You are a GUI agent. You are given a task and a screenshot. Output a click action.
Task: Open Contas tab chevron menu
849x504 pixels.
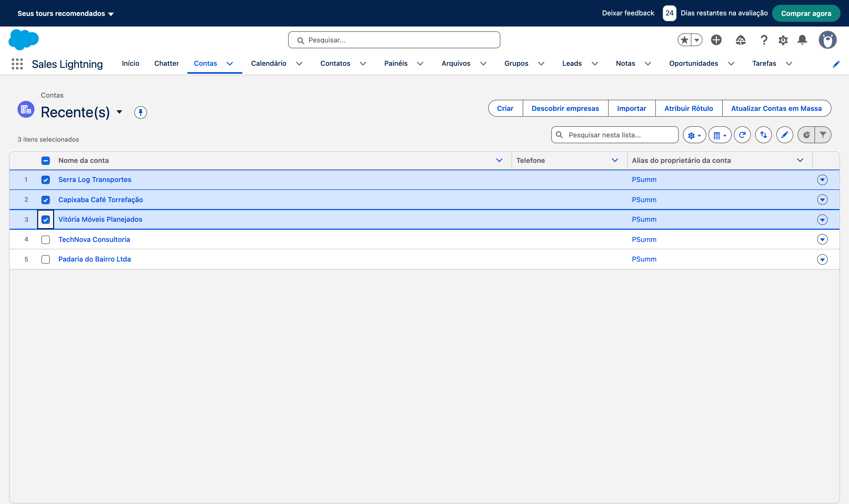[230, 64]
